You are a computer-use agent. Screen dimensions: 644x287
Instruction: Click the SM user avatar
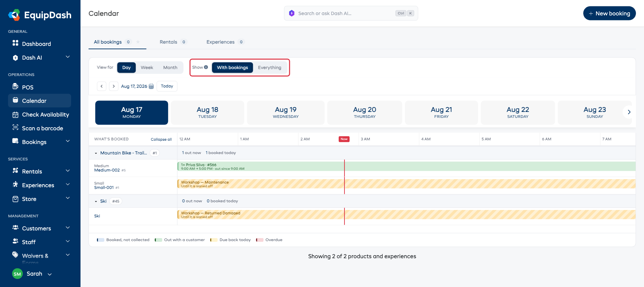click(17, 274)
